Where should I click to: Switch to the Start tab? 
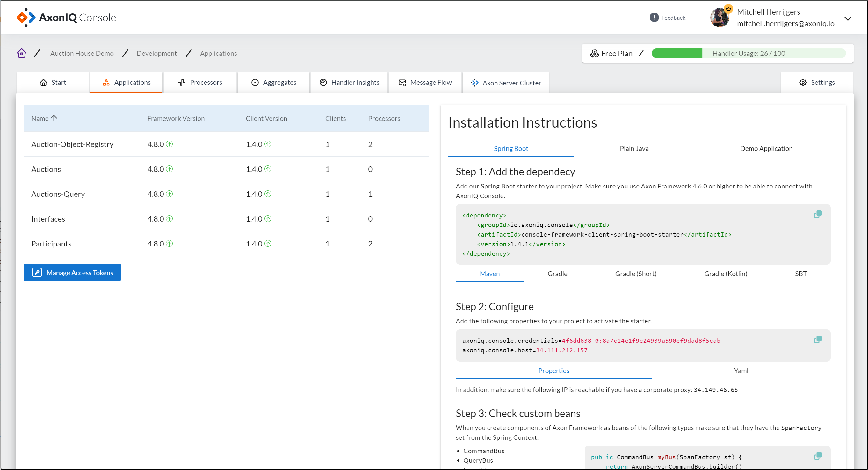(x=53, y=83)
